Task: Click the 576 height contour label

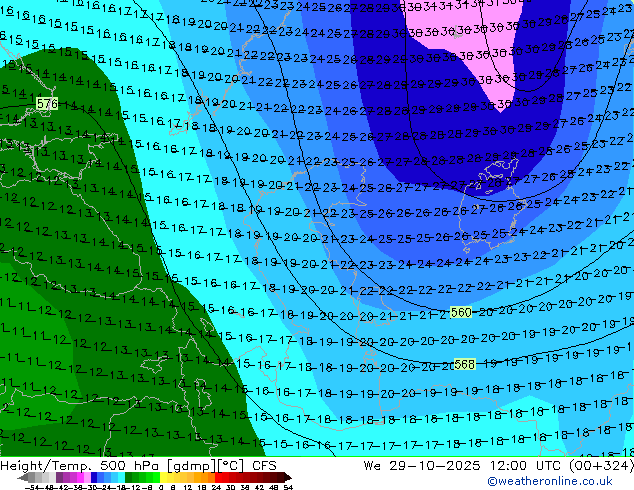Action: (47, 103)
